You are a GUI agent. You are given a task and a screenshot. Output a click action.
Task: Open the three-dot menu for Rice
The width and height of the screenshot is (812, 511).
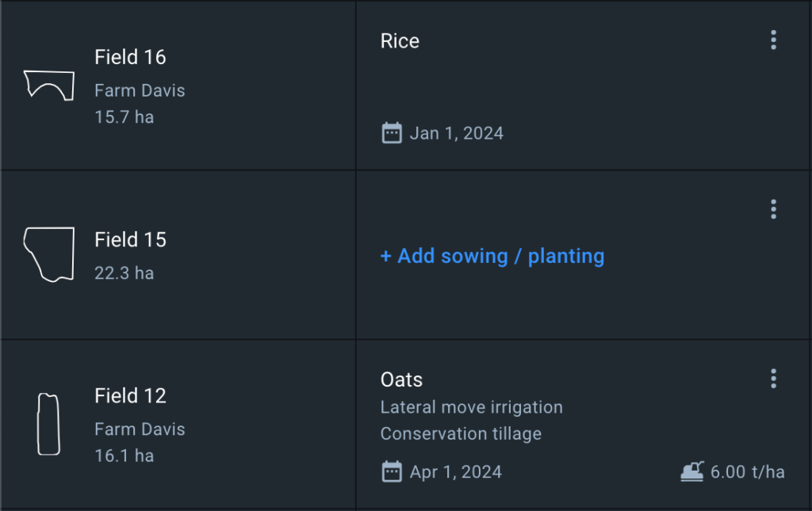click(773, 40)
